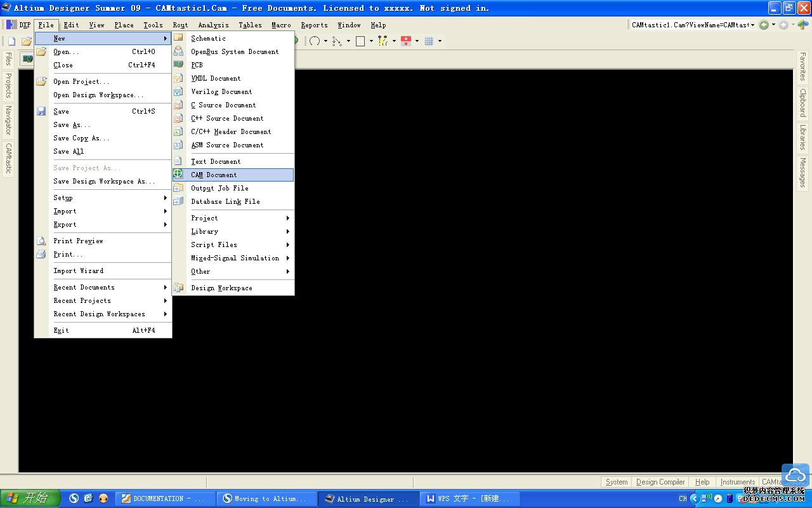Open the Messages side panel tab
Image resolution: width=812 pixels, height=508 pixels.
click(x=802, y=173)
